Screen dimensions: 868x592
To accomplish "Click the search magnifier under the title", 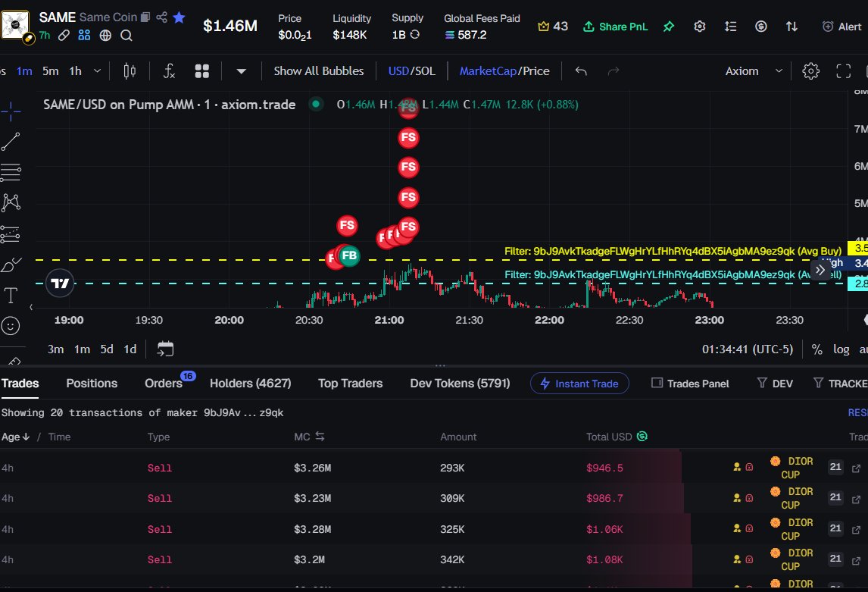I will click(126, 36).
